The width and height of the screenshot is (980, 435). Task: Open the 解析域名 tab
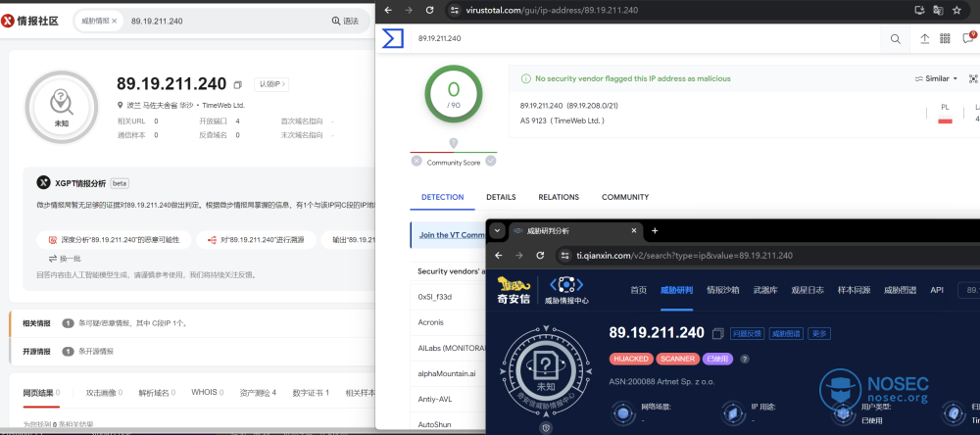coord(157,393)
